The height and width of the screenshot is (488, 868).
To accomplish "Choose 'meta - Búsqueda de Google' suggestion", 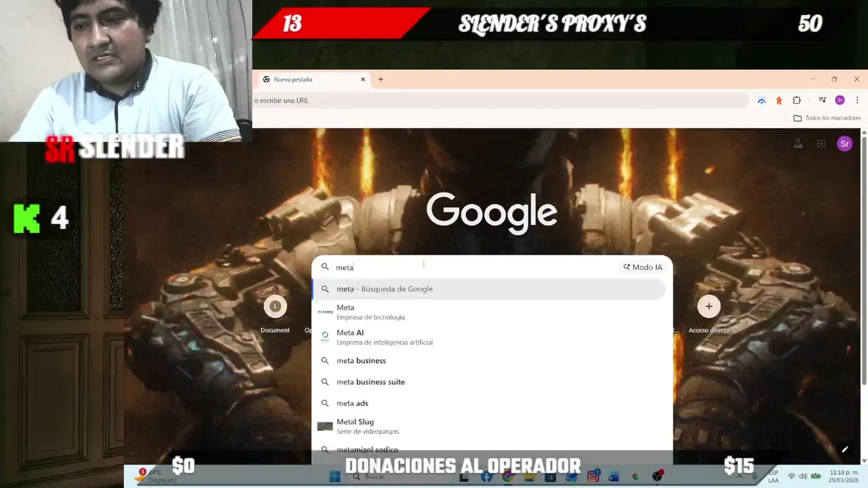I will point(489,289).
